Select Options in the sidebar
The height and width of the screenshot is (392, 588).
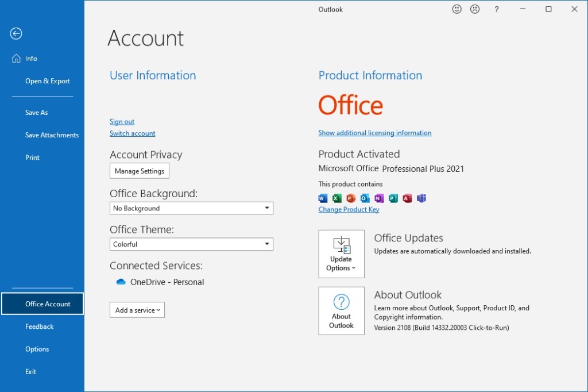(37, 349)
